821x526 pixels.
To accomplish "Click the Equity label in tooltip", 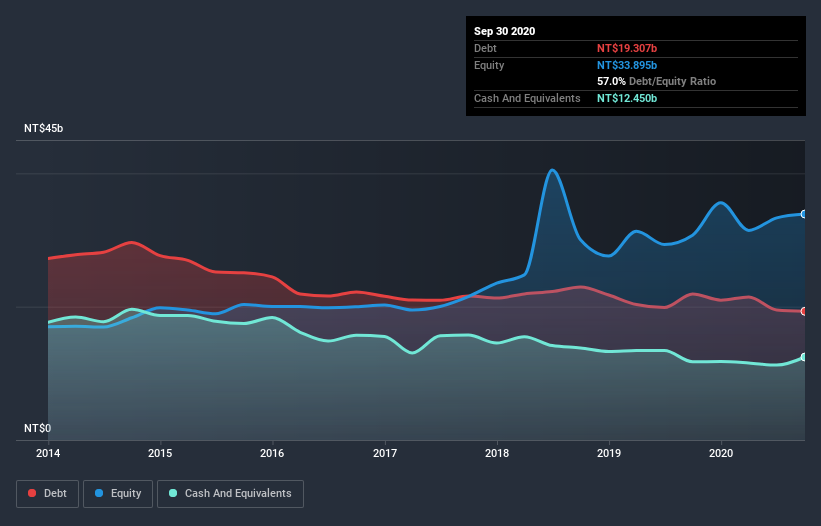I will (489, 65).
